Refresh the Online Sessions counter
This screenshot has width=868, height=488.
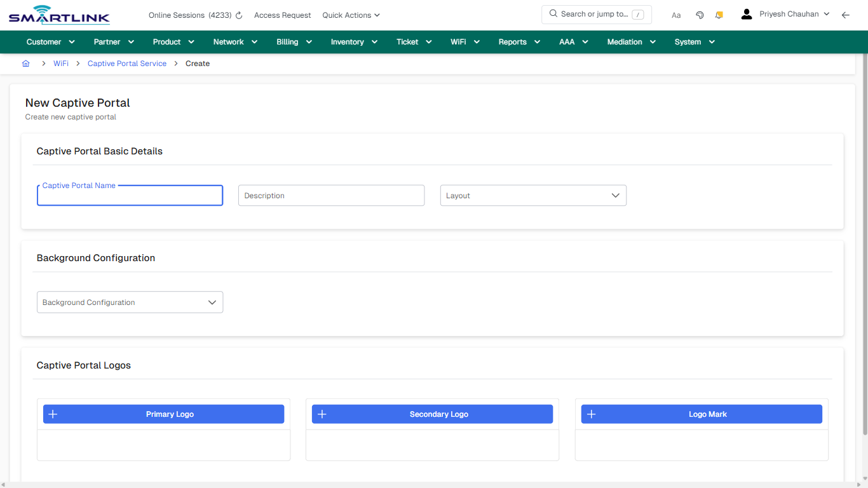tap(238, 15)
